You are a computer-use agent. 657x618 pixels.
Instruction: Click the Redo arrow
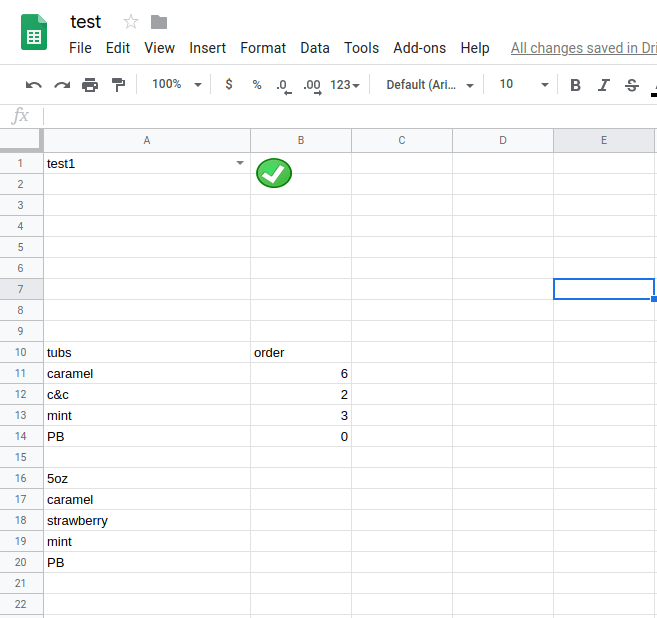tap(62, 85)
